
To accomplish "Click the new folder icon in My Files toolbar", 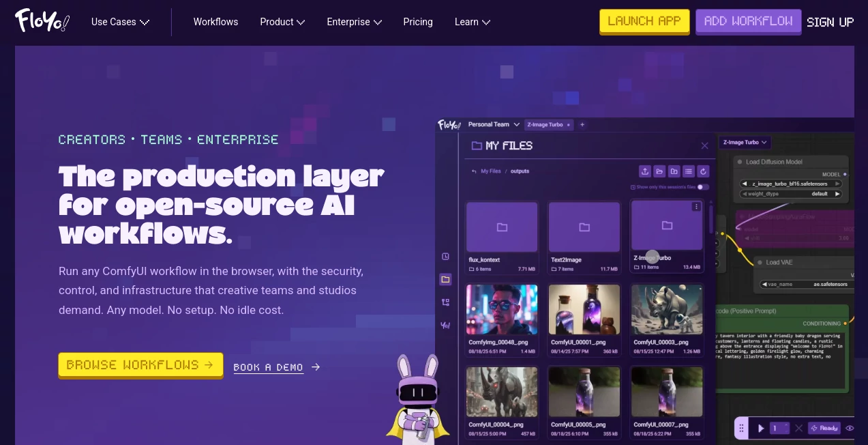I will 674,171.
